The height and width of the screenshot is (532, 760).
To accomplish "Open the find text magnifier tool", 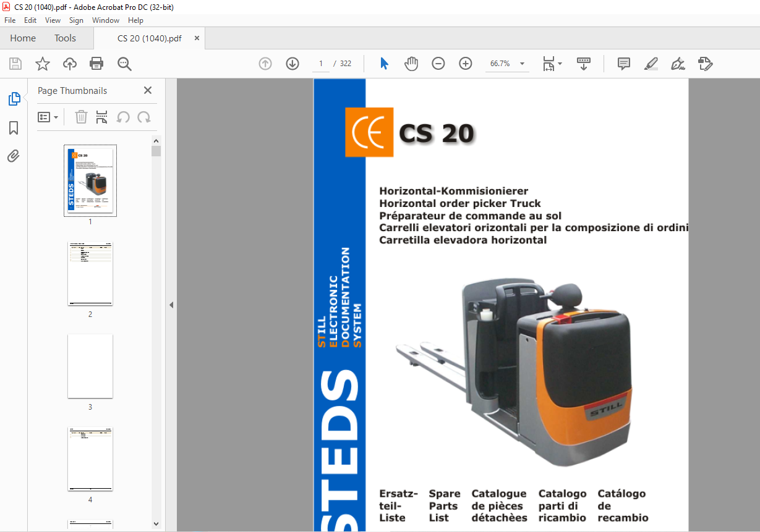I will (124, 64).
